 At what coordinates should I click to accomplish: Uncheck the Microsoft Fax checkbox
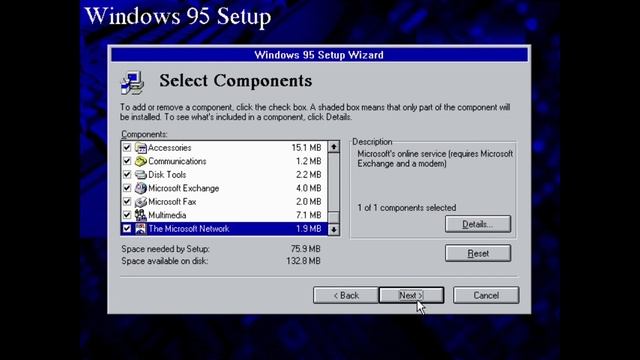pos(127,202)
